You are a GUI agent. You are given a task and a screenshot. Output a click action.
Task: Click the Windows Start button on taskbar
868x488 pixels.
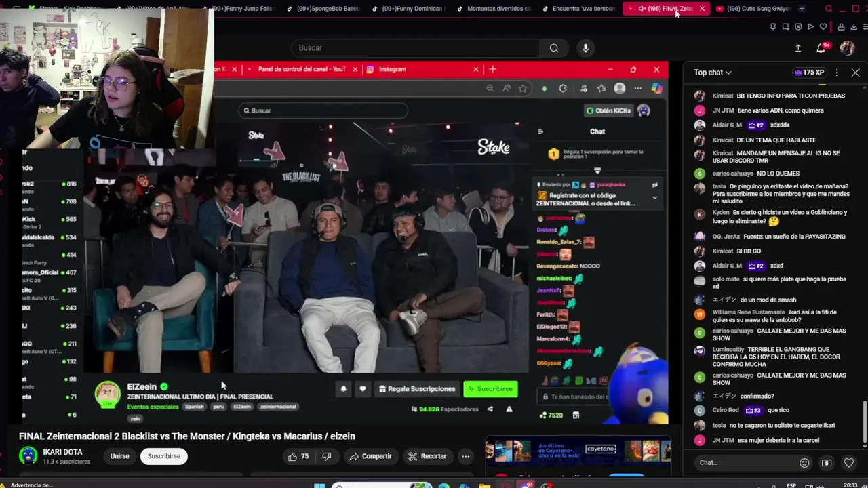click(x=319, y=485)
